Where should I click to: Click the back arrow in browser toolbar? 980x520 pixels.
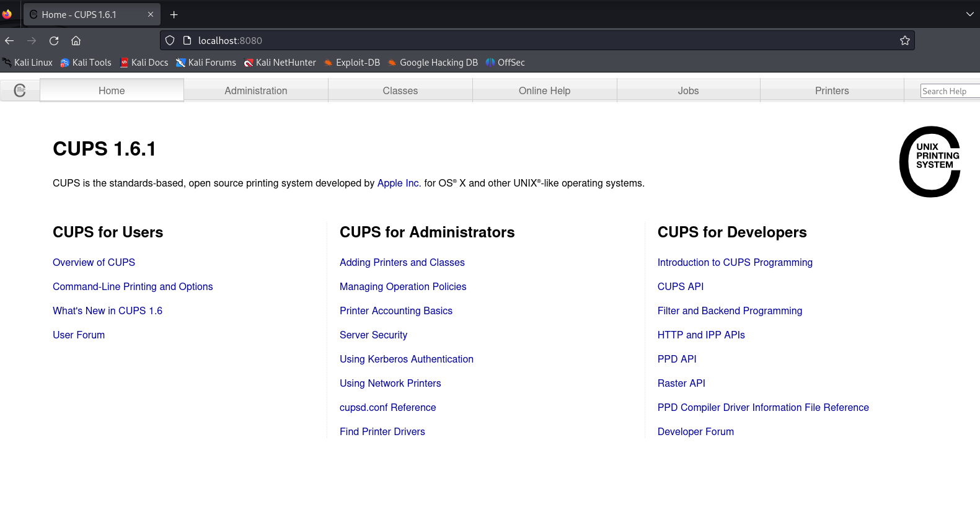9,41
